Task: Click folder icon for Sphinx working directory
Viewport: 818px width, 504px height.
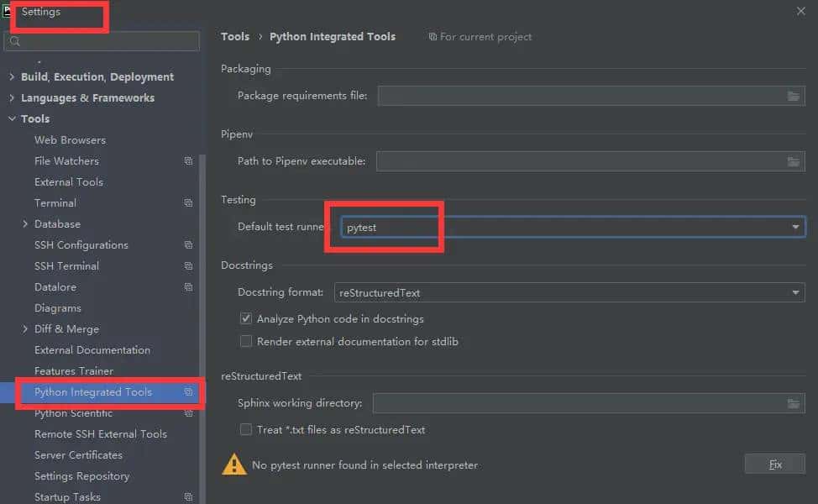Action: click(x=794, y=404)
